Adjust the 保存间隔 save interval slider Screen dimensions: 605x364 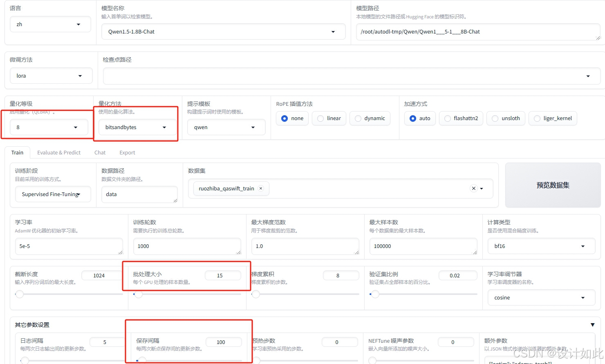pyautogui.click(x=189, y=360)
